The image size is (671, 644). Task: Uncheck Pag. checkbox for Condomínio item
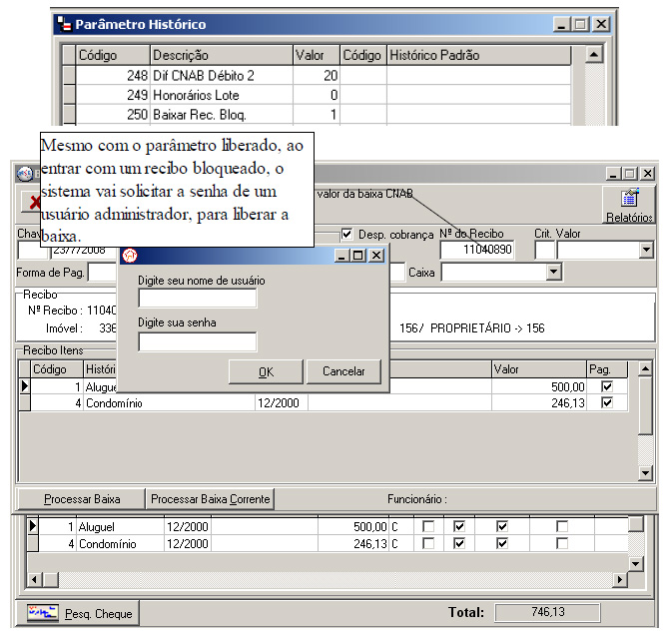606,402
